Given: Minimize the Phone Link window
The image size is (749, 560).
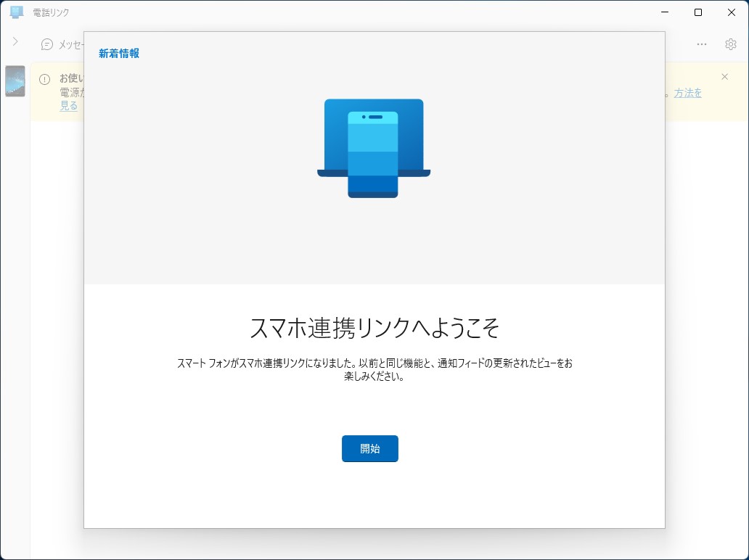Looking at the screenshot, I should pyautogui.click(x=664, y=12).
